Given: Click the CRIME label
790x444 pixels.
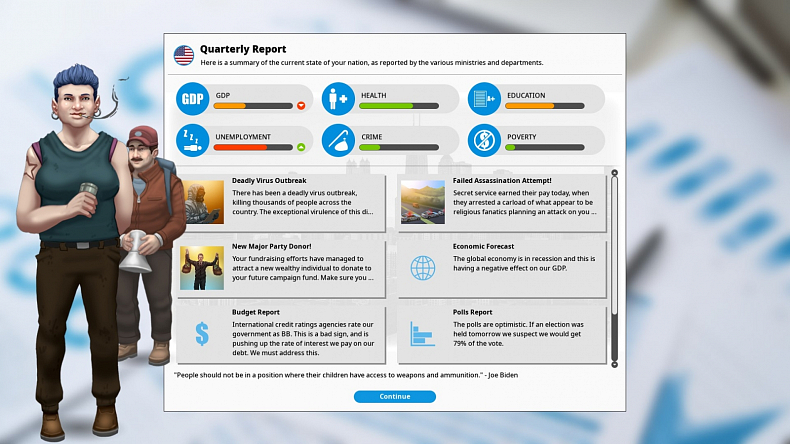Looking at the screenshot, I should pyautogui.click(x=371, y=137).
